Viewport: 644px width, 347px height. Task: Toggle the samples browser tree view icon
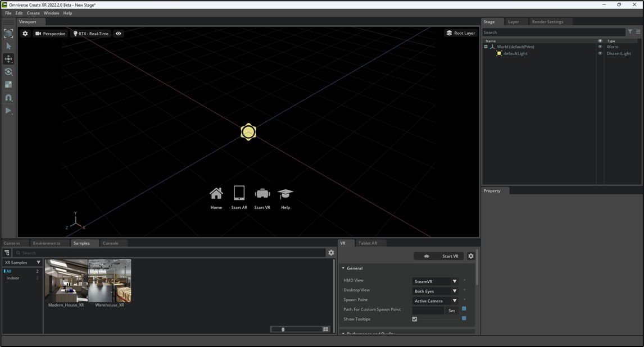click(x=7, y=253)
